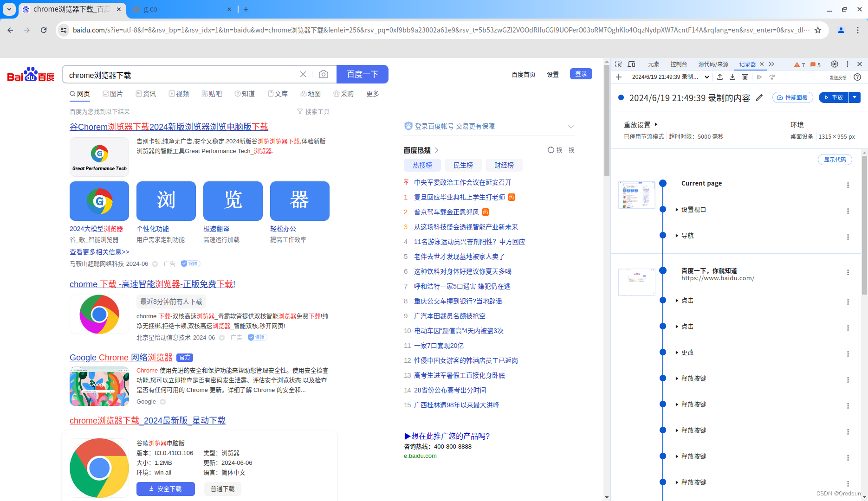The height and width of the screenshot is (501, 868).
Task: View site information icon in address bar
Action: pos(64,30)
